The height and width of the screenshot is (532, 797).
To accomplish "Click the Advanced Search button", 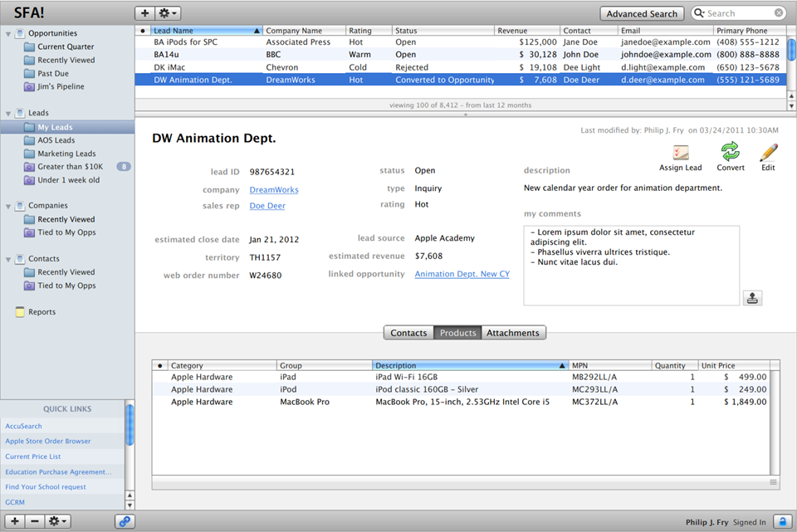I will 642,13.
